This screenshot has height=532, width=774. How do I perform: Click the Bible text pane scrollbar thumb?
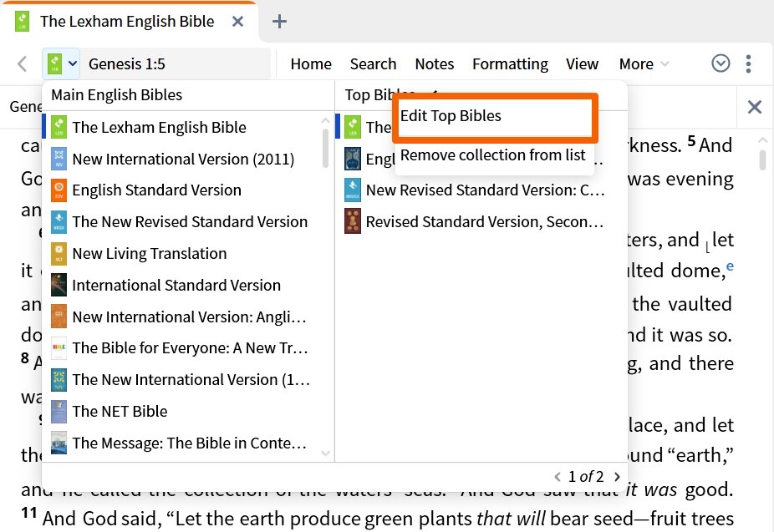[762, 160]
